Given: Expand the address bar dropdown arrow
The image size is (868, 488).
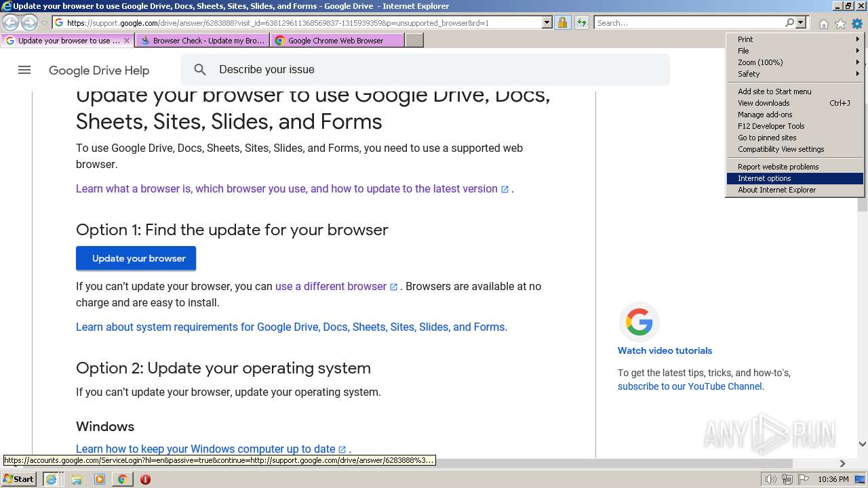Looking at the screenshot, I should [547, 23].
